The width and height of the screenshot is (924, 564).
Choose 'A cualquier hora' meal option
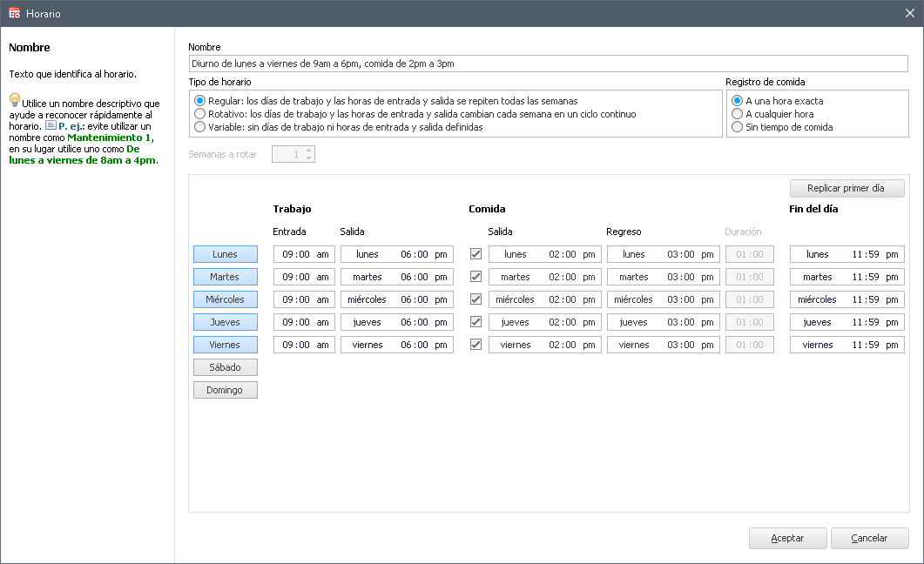738,114
